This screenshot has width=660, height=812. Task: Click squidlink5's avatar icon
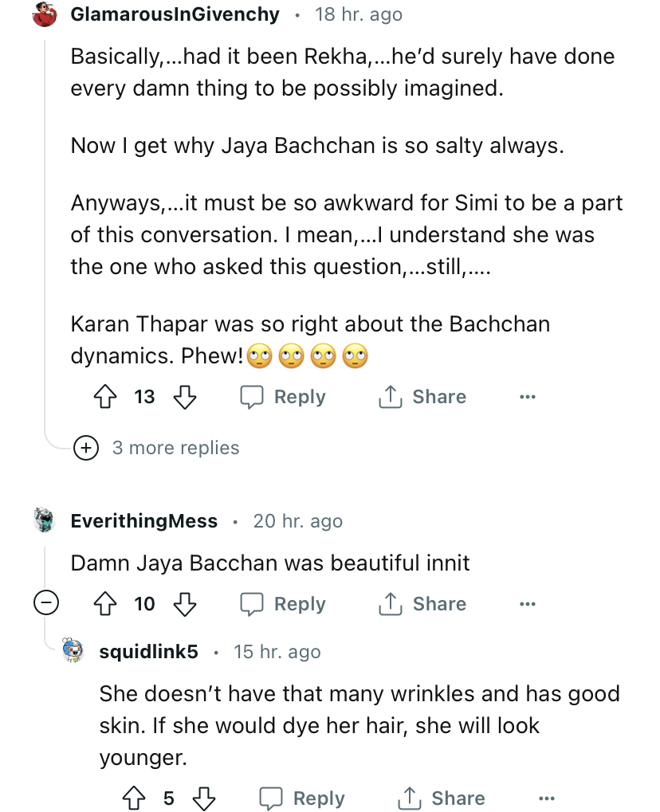pyautogui.click(x=73, y=652)
